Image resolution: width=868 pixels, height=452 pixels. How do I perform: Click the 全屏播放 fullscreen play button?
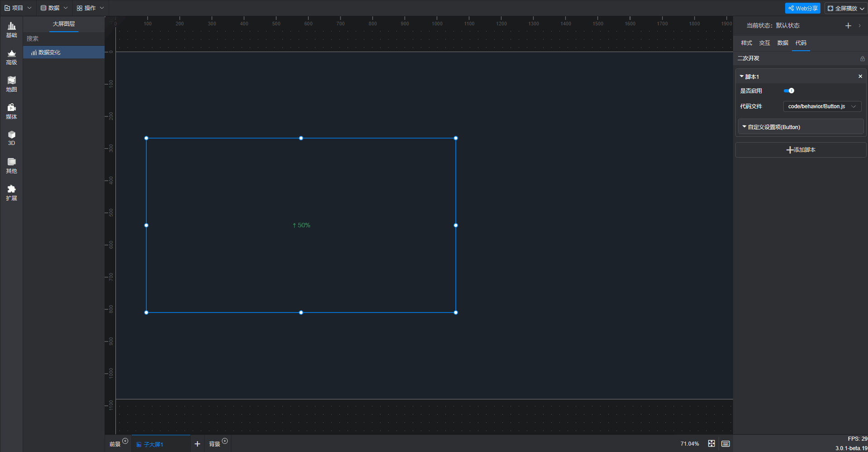tap(842, 8)
